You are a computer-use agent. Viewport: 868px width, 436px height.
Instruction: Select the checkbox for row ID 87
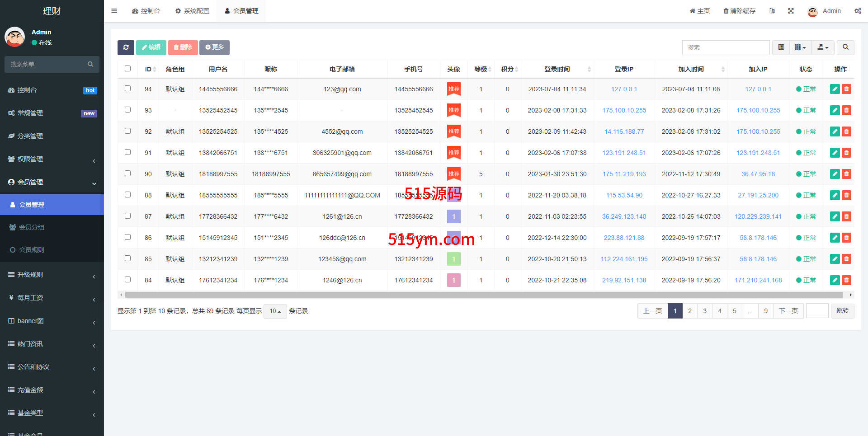tap(127, 216)
